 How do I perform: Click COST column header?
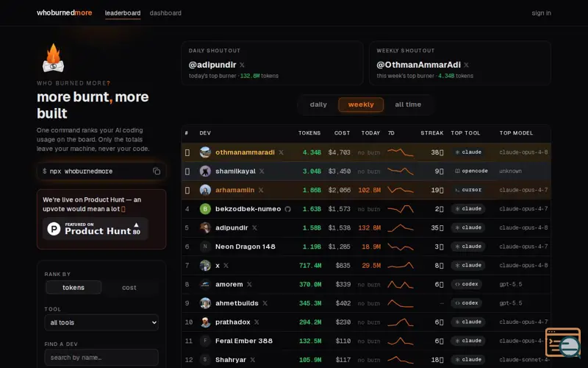click(342, 133)
